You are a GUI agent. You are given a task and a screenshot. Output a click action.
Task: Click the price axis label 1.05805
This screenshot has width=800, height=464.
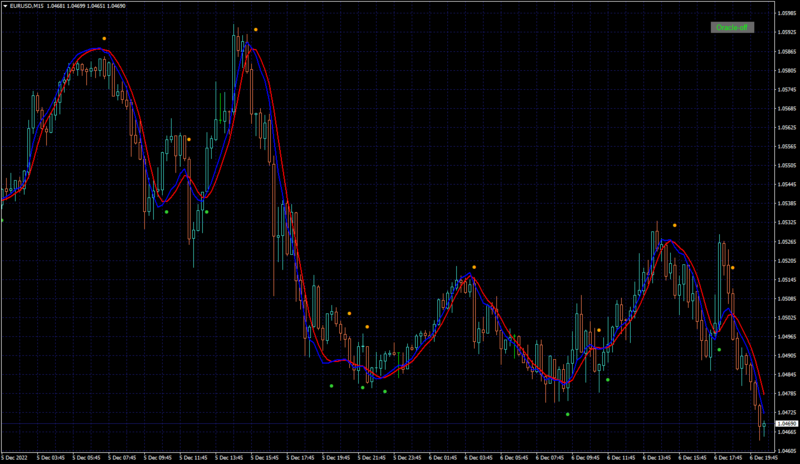786,70
